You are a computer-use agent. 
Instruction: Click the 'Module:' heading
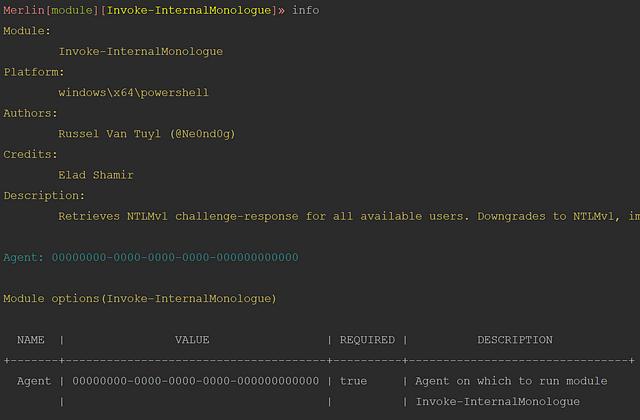point(27,31)
